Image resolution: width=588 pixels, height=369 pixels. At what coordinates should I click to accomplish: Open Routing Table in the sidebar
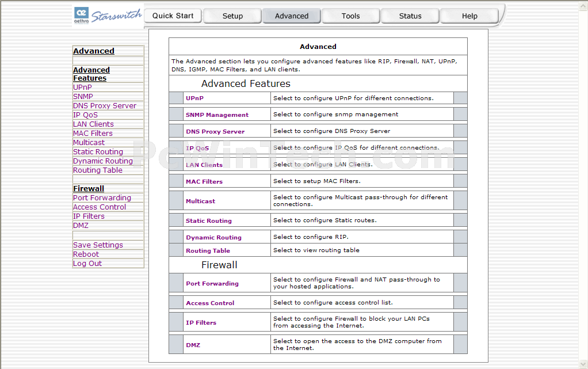[x=97, y=170]
